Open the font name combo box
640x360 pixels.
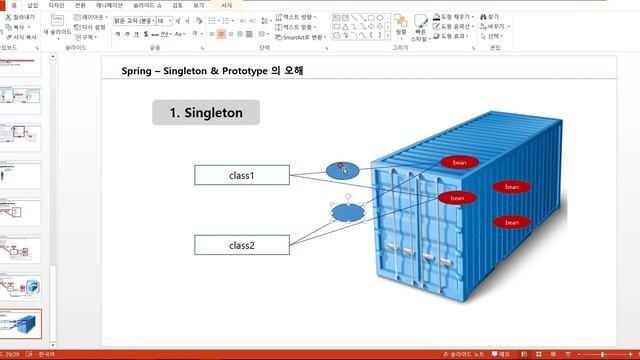(134, 21)
